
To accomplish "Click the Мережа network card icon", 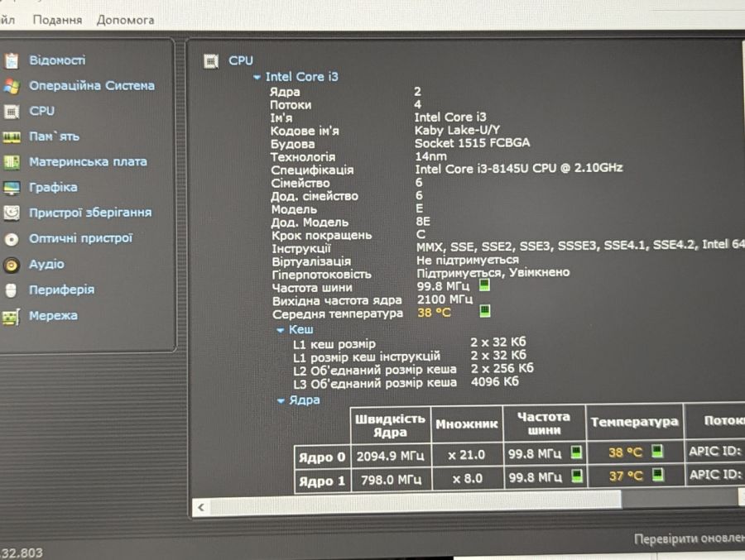I will [11, 317].
